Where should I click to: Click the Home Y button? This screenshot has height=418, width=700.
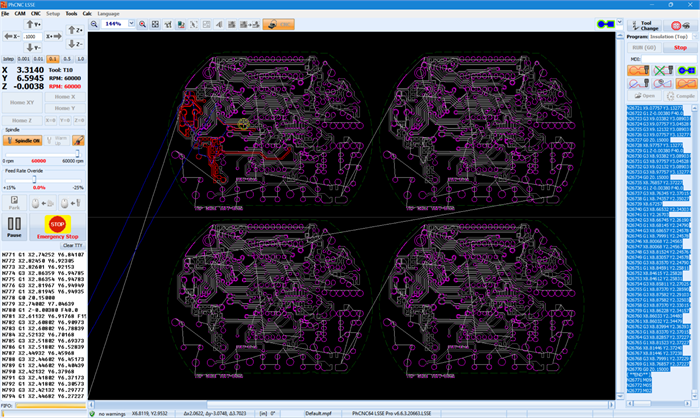[65, 108]
